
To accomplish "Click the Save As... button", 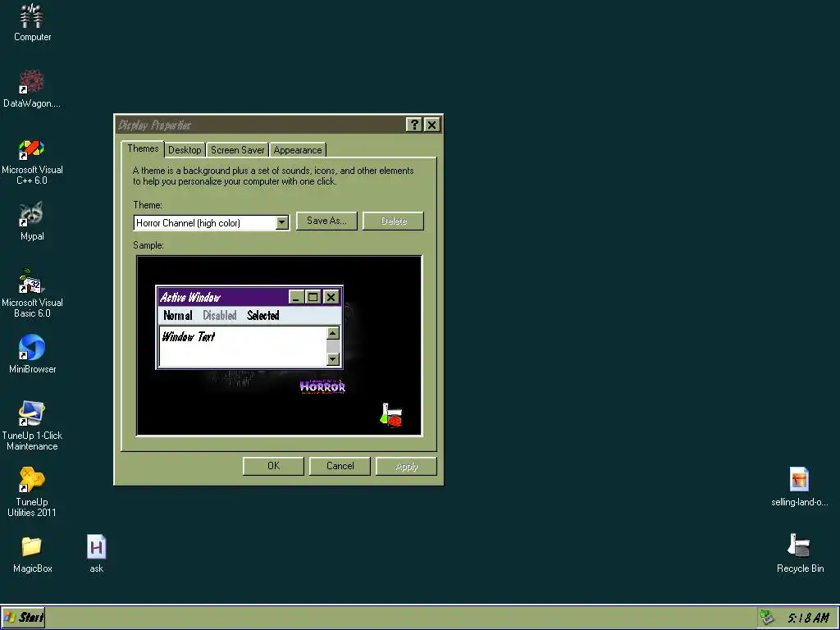I will (x=326, y=221).
